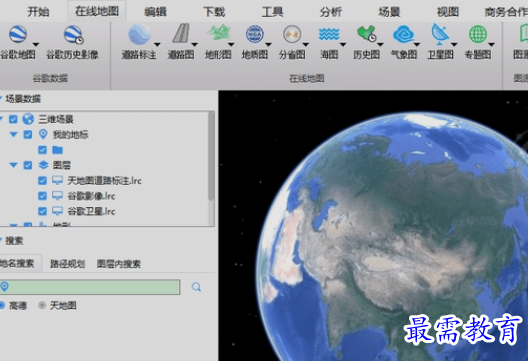Click the 图层 layers stack icon
Screen dimensions: 528x361
tap(43, 165)
